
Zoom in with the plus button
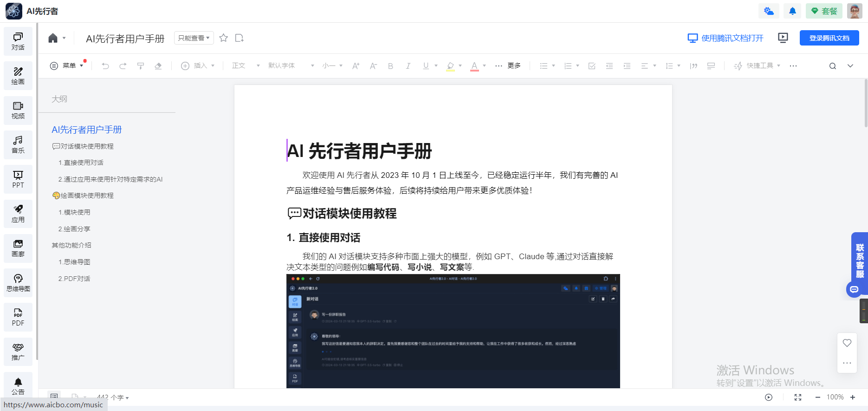pyautogui.click(x=853, y=397)
